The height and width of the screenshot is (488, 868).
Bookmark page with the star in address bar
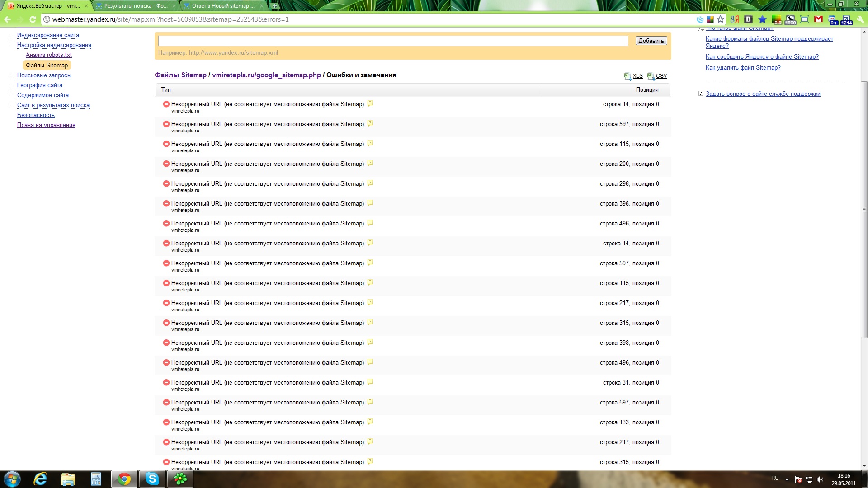[721, 19]
